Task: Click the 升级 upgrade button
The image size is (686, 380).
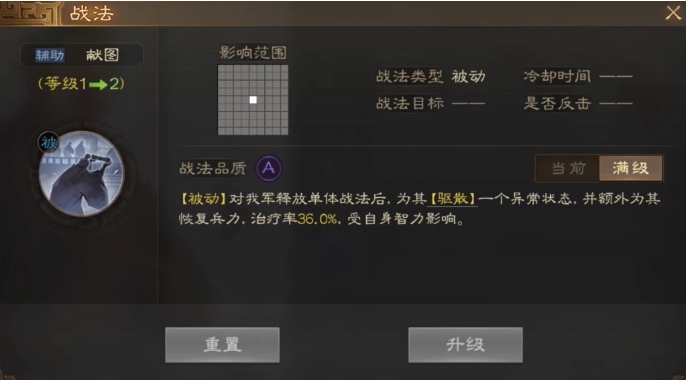Action: [466, 345]
